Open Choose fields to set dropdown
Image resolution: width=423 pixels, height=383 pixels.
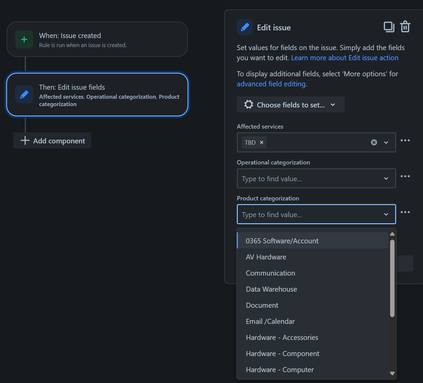[x=291, y=105]
